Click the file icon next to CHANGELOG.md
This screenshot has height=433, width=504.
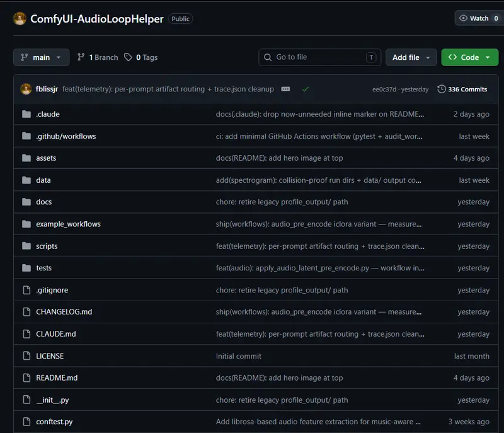[26, 312]
